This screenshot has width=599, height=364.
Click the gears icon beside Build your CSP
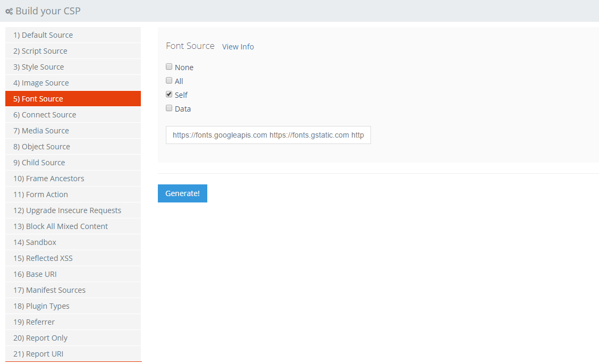9,11
